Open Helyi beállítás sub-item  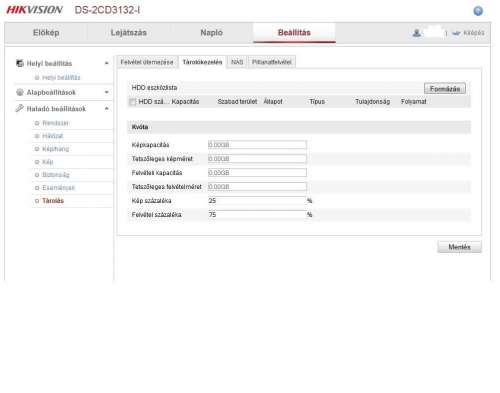61,78
